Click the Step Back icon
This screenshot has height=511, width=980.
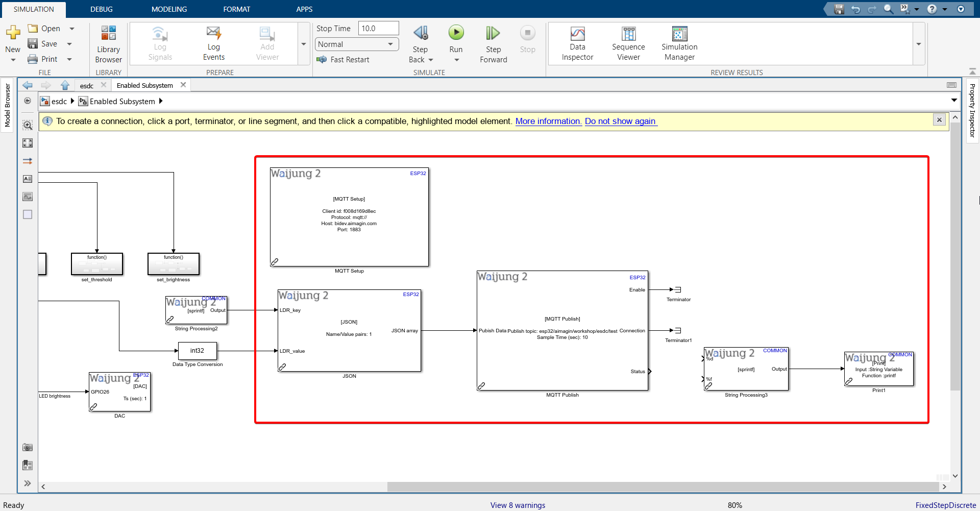click(421, 33)
